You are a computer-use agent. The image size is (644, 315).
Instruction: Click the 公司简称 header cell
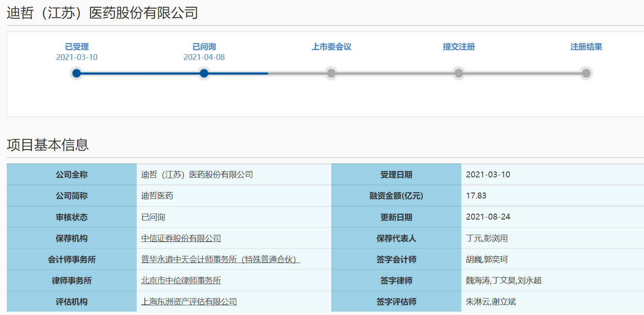click(x=72, y=196)
